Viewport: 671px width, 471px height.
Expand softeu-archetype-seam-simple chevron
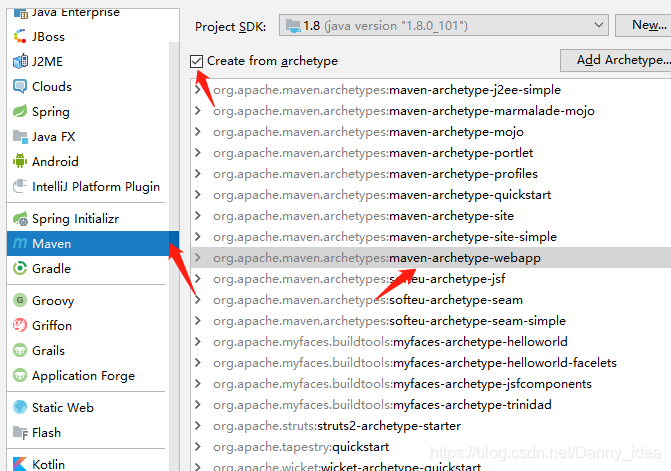click(198, 320)
